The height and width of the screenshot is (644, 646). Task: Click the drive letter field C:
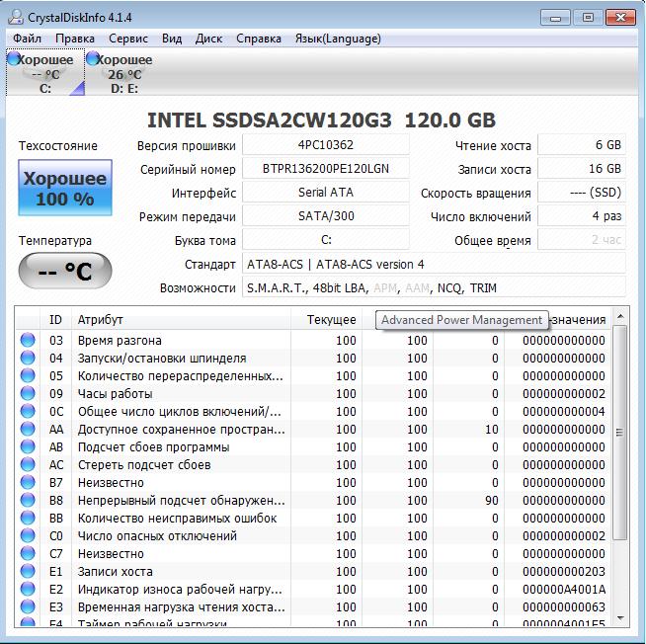pyautogui.click(x=326, y=240)
